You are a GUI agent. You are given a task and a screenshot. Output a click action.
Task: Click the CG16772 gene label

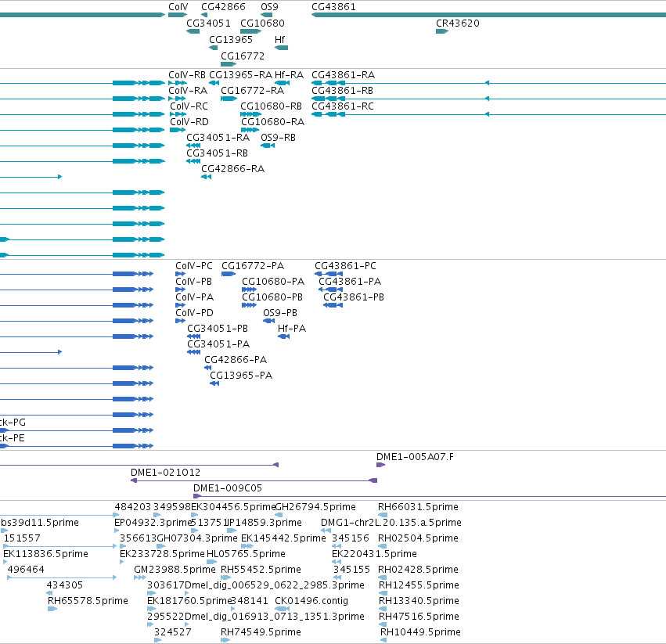[243, 56]
